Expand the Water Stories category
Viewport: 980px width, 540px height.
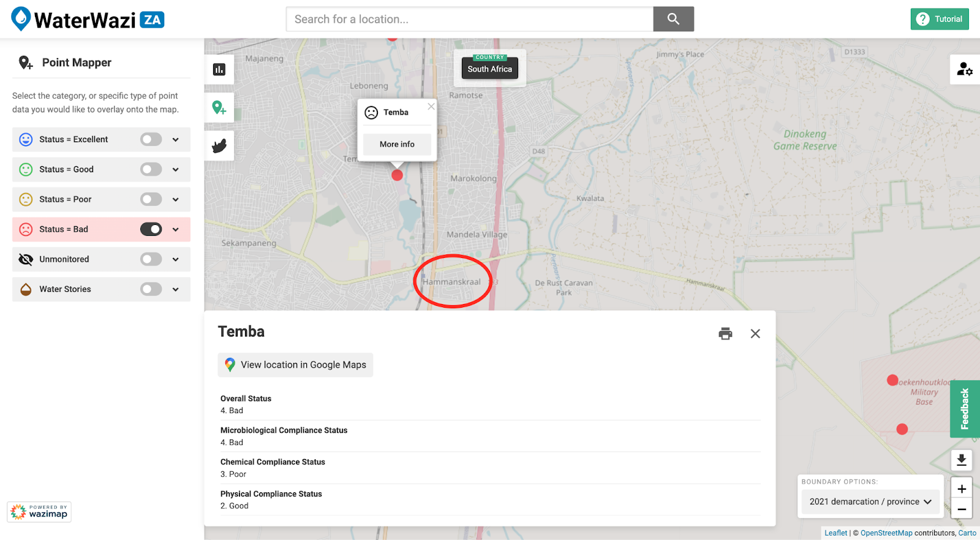176,290
